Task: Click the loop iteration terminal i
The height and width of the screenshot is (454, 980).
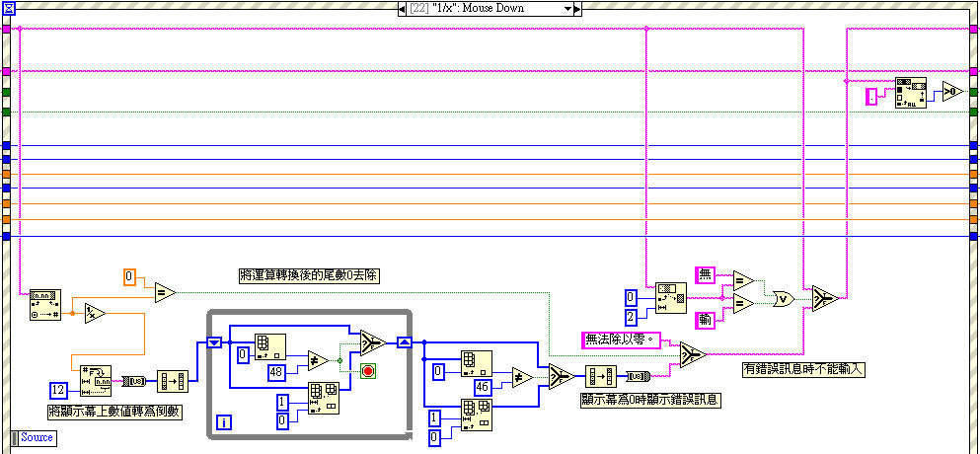Action: pos(224,422)
